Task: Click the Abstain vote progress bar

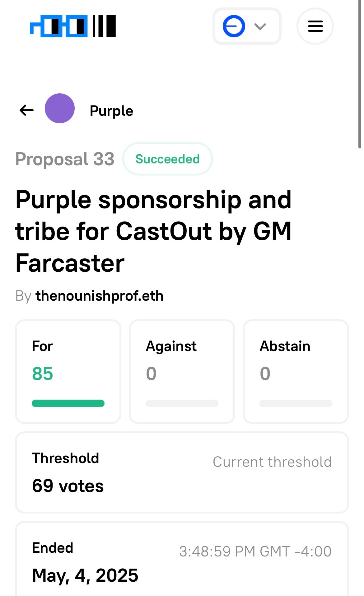Action: pyautogui.click(x=296, y=403)
